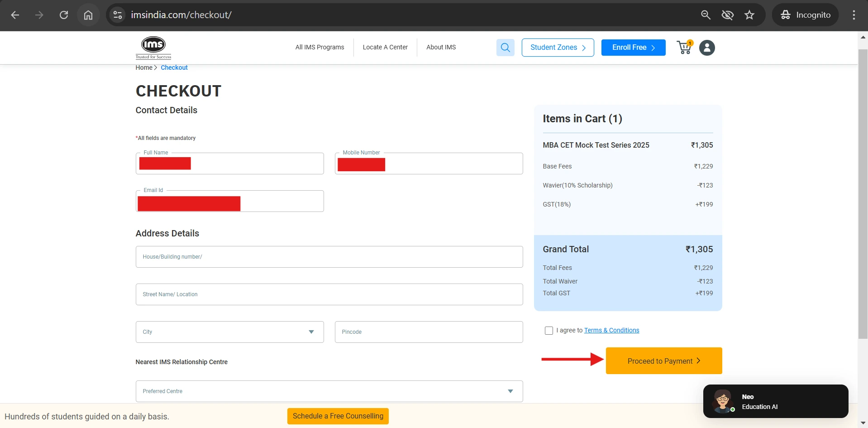Click the Enroll Free button

click(x=633, y=48)
